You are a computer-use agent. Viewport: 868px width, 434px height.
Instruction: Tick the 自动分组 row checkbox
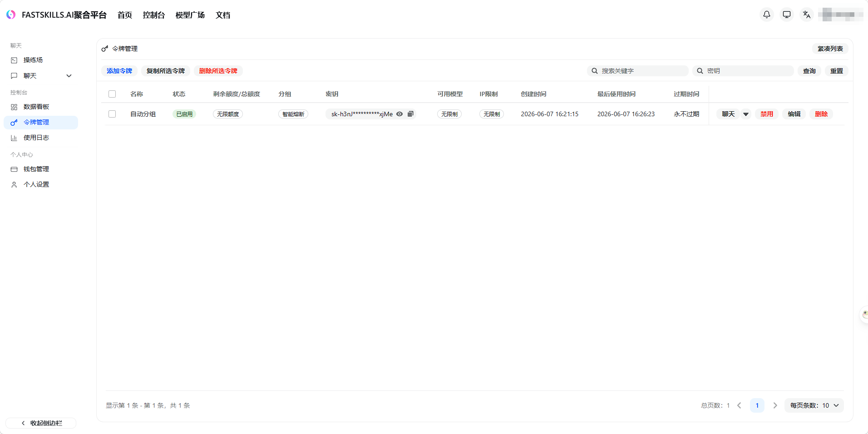tap(112, 114)
